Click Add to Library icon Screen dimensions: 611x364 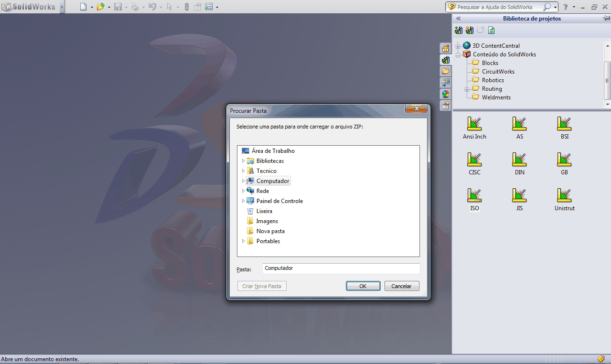459,30
